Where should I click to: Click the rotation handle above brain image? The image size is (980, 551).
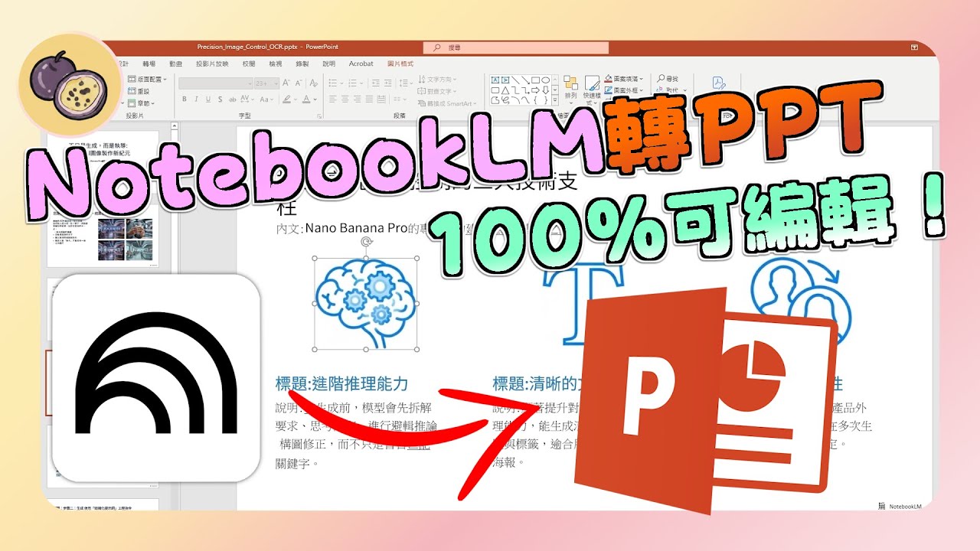point(365,243)
